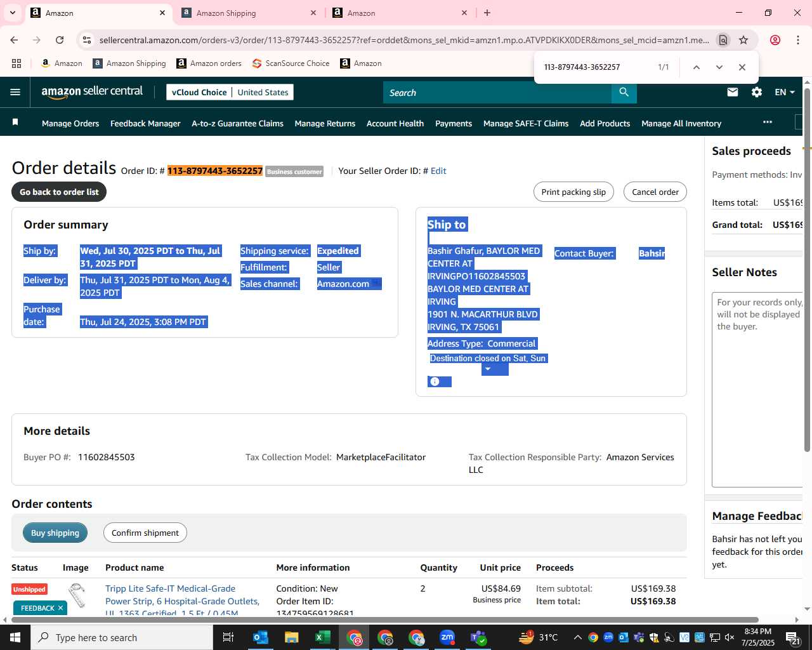
Task: Open Task View on the taskbar
Action: pos(228,637)
